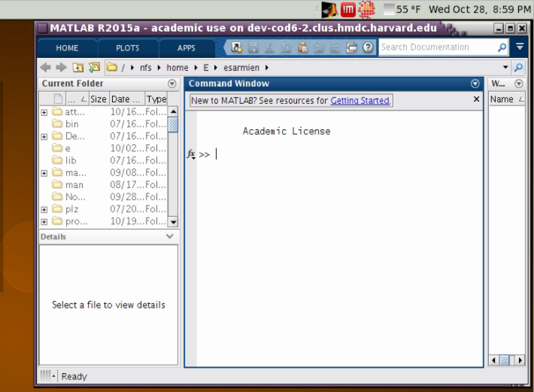This screenshot has height=392, width=534.
Task: Open the Current Folder panel actions menu
Action: click(172, 84)
